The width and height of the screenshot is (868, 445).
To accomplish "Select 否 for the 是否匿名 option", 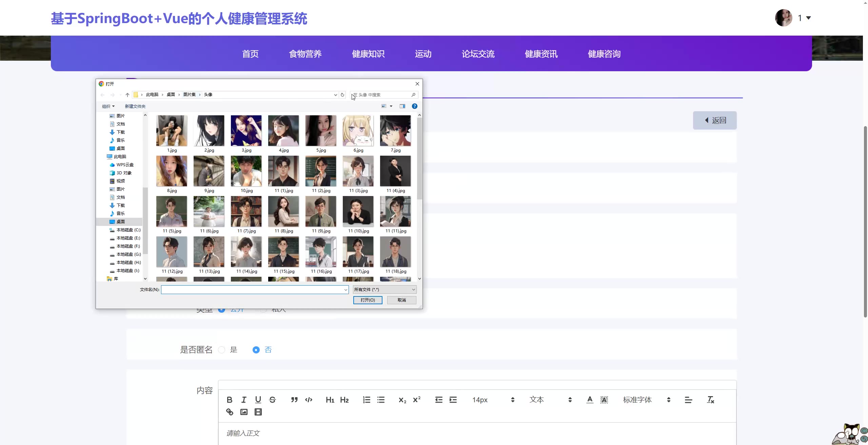I will [x=256, y=350].
